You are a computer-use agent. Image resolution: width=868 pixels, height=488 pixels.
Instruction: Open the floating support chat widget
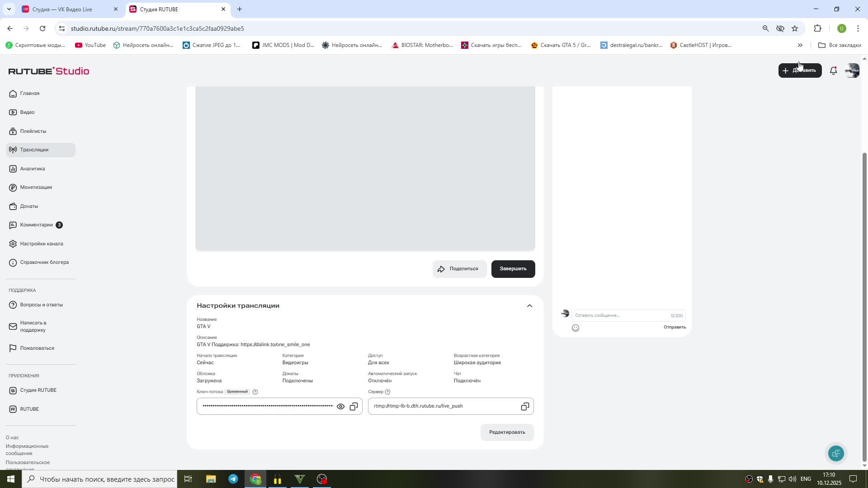tap(836, 453)
